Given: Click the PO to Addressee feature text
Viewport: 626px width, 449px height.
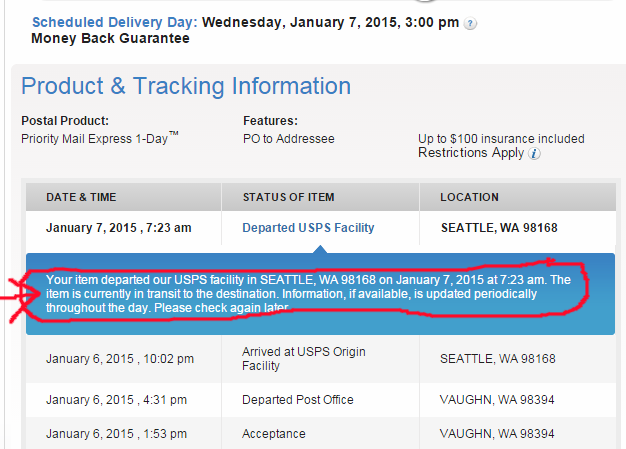Looking at the screenshot, I should tap(289, 139).
